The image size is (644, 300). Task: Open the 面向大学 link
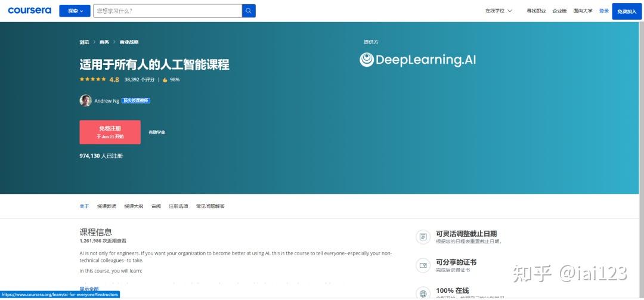(x=583, y=11)
